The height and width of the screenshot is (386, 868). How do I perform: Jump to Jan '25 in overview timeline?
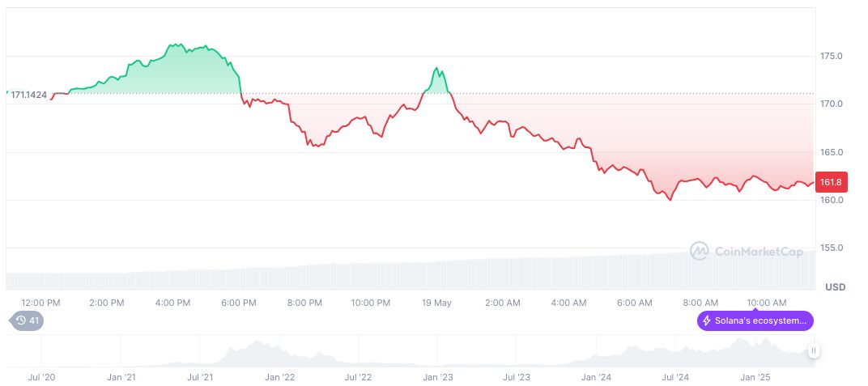(x=756, y=377)
